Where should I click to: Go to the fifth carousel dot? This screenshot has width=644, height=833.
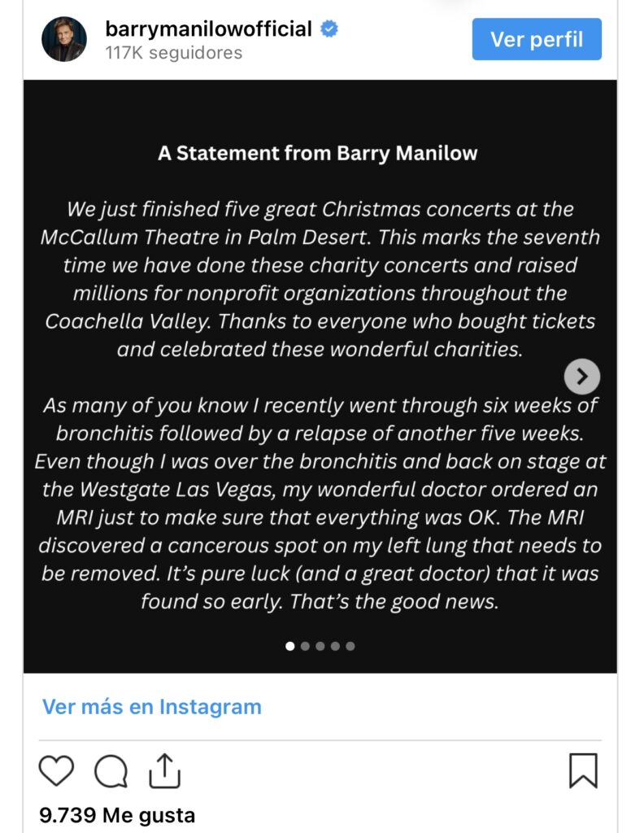click(x=350, y=646)
